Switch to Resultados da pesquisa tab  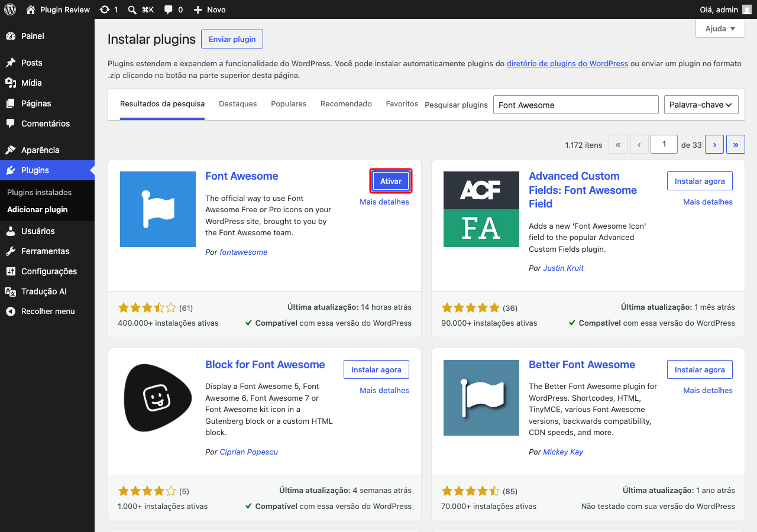pyautogui.click(x=162, y=104)
